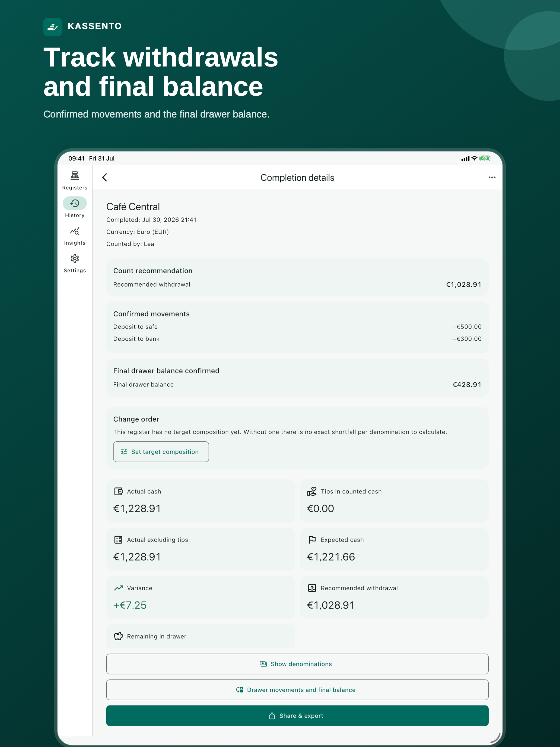Open Drawer movements and final balance

[297, 690]
